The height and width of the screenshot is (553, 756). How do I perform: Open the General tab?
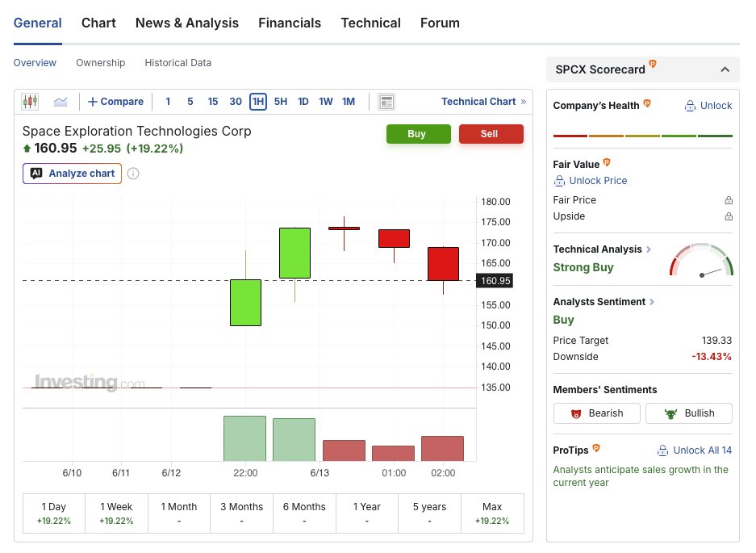tap(38, 23)
